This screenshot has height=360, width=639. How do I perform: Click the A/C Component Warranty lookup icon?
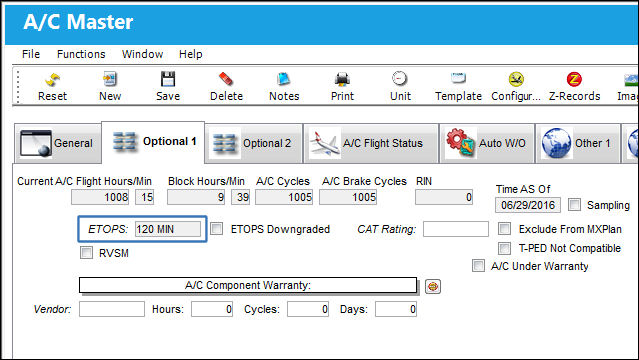[433, 286]
